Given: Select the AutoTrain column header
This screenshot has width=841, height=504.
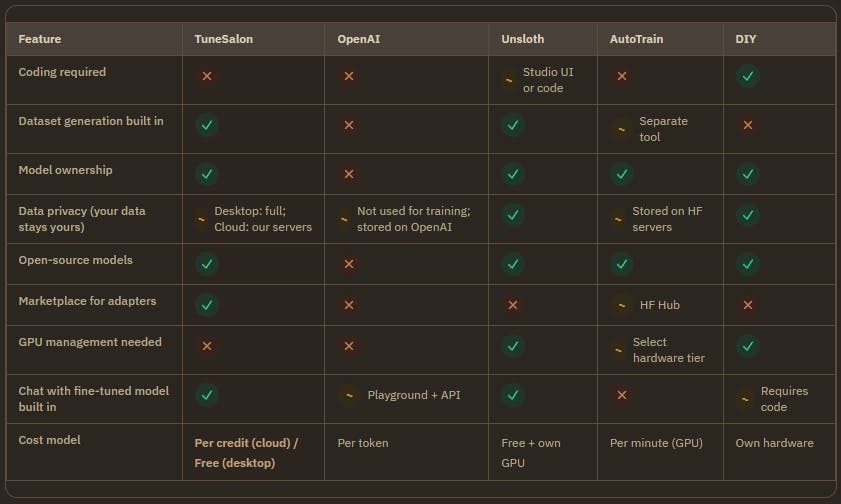Looking at the screenshot, I should pos(636,39).
